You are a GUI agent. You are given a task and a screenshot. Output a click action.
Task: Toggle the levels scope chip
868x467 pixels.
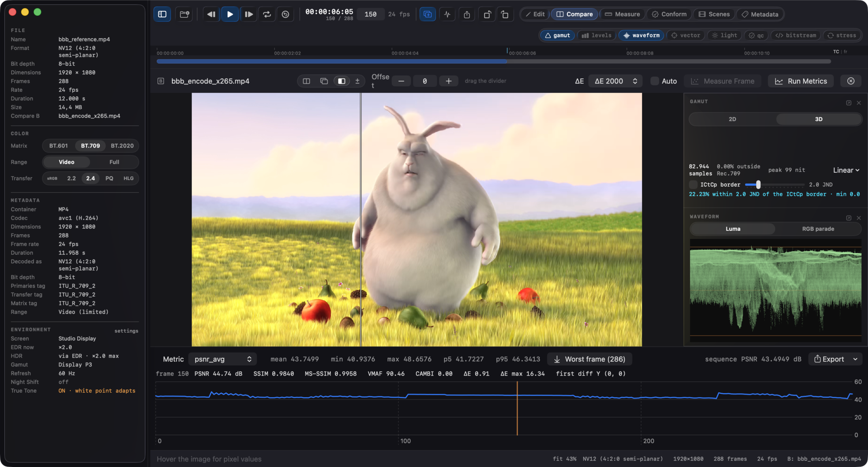click(x=597, y=35)
